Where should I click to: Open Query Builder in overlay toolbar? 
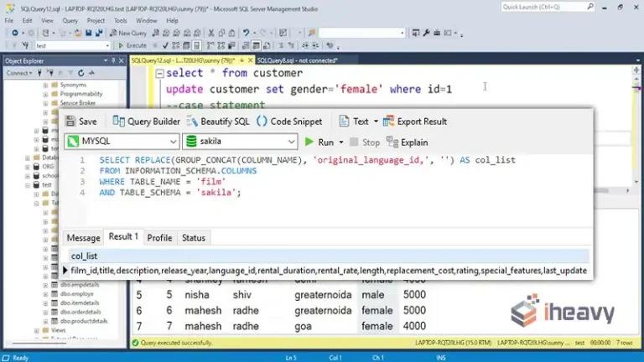(x=146, y=122)
